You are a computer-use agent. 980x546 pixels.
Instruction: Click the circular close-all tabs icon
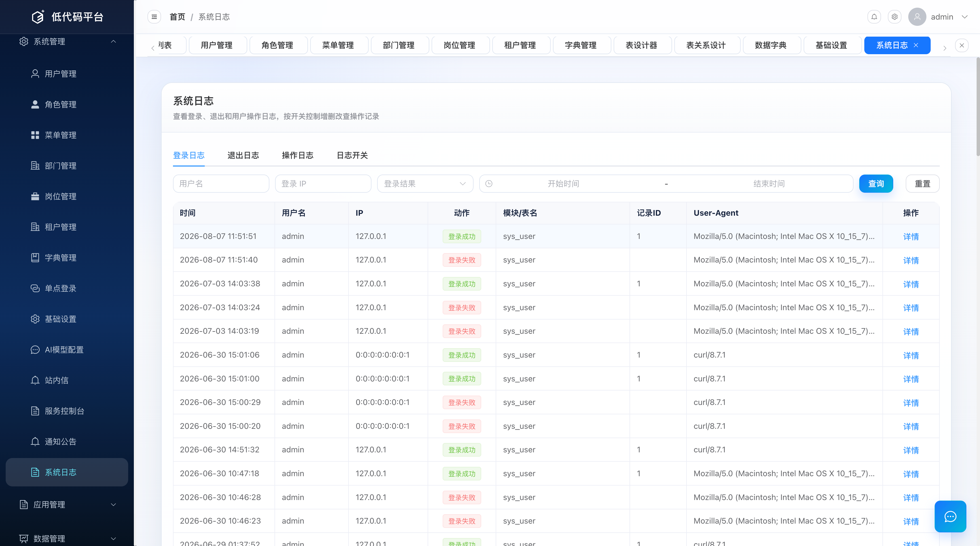coord(962,45)
